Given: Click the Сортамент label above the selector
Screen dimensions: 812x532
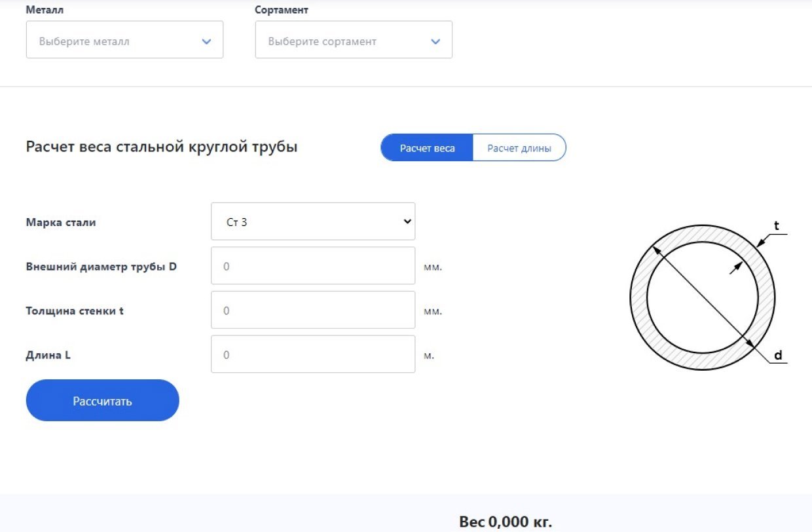Looking at the screenshot, I should tap(282, 10).
